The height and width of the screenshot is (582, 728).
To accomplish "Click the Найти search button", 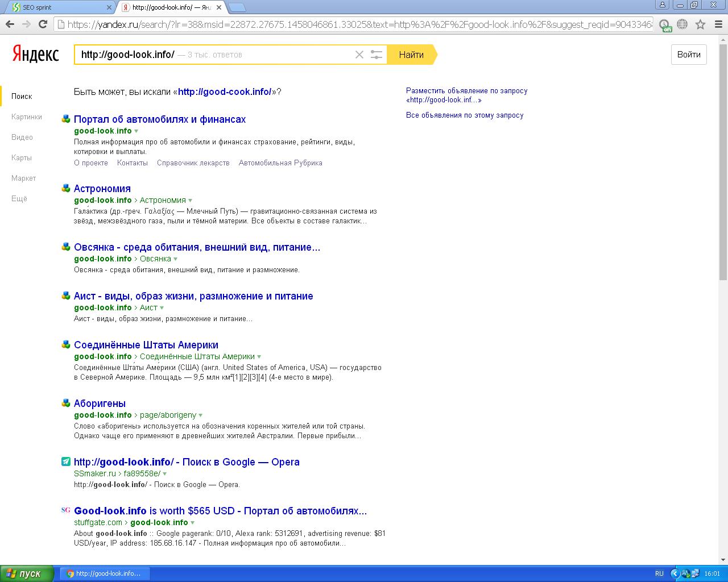I will tap(411, 55).
